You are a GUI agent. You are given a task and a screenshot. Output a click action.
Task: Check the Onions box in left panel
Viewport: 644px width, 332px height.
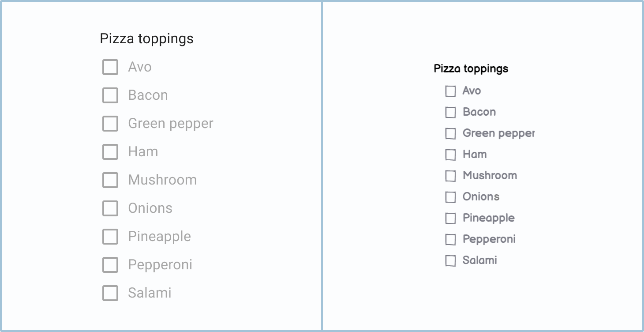tap(110, 208)
